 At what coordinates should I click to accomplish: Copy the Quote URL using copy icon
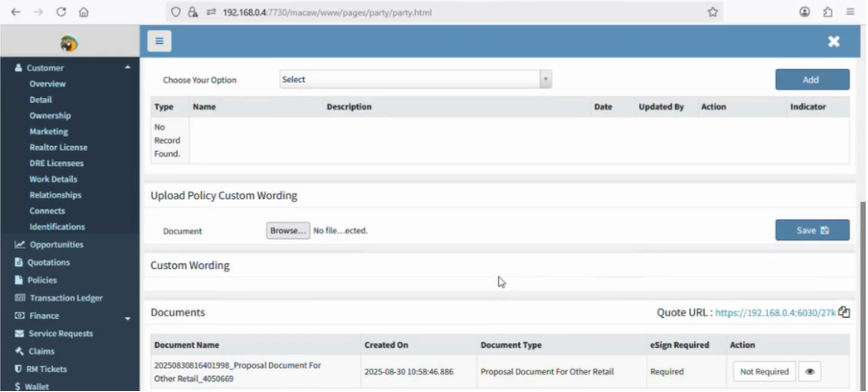844,312
